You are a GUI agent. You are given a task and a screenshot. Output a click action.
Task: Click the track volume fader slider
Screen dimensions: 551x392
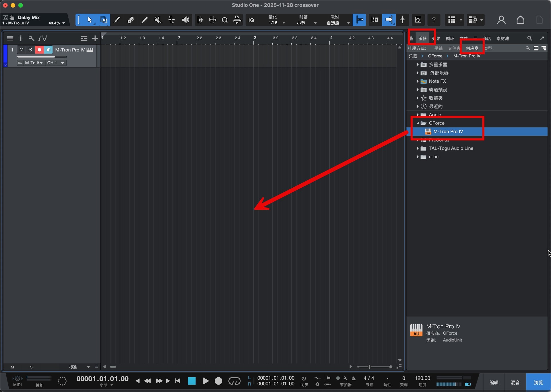click(x=42, y=57)
